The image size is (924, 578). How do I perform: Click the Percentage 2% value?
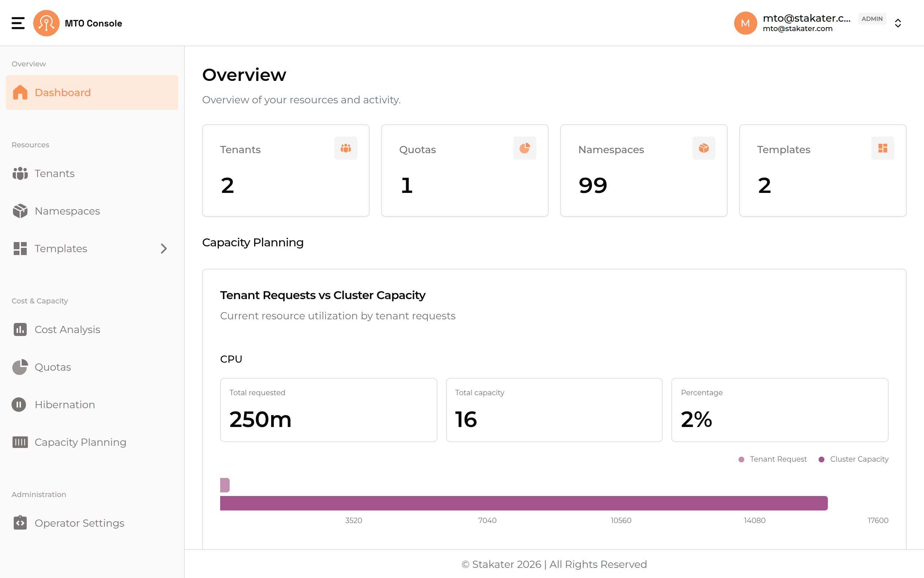(x=697, y=420)
